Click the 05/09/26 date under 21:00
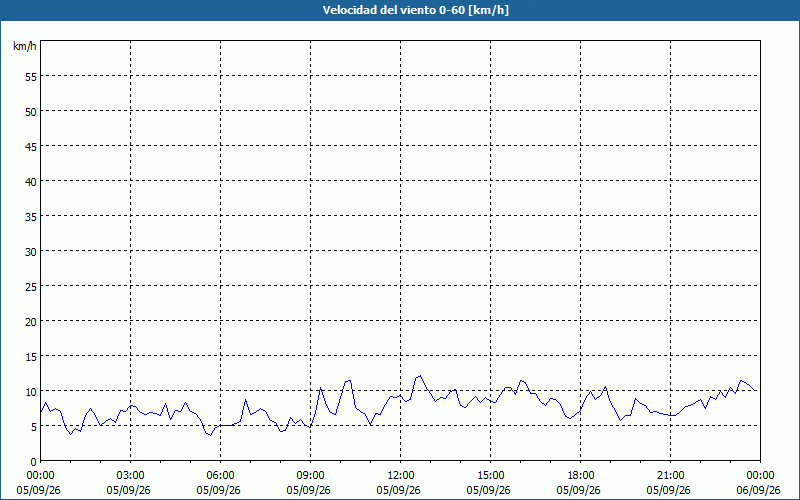Screen dimensions: 800x500 click(x=668, y=490)
